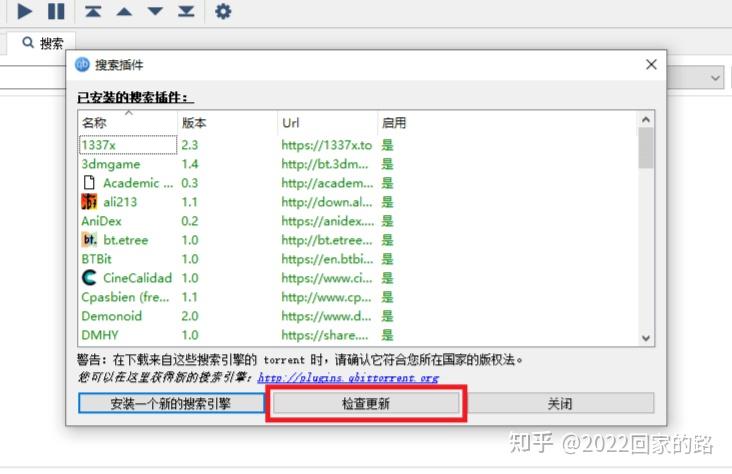Select the BTBit plugin row
Image resolution: width=732 pixels, height=474 pixels.
pyautogui.click(x=358, y=259)
